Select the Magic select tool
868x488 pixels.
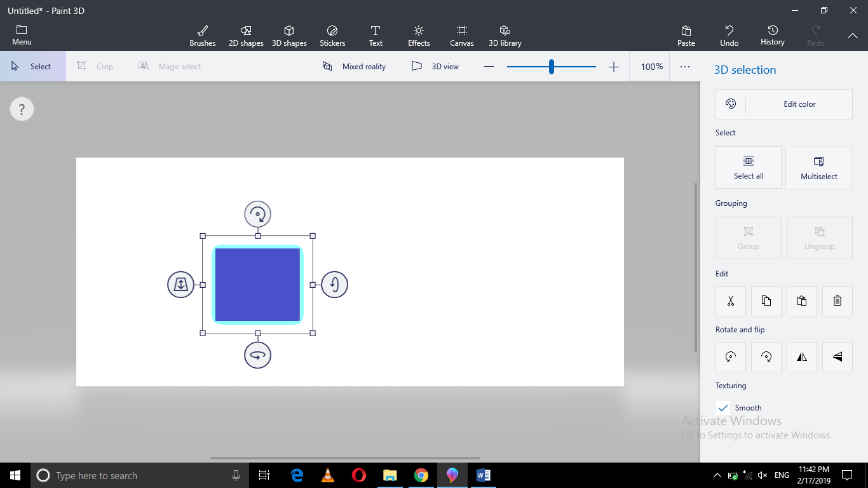click(x=170, y=66)
